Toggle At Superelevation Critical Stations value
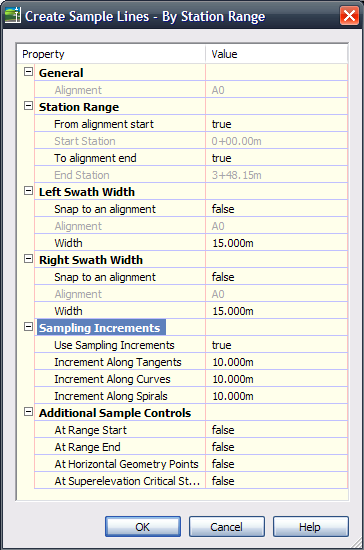 click(276, 481)
